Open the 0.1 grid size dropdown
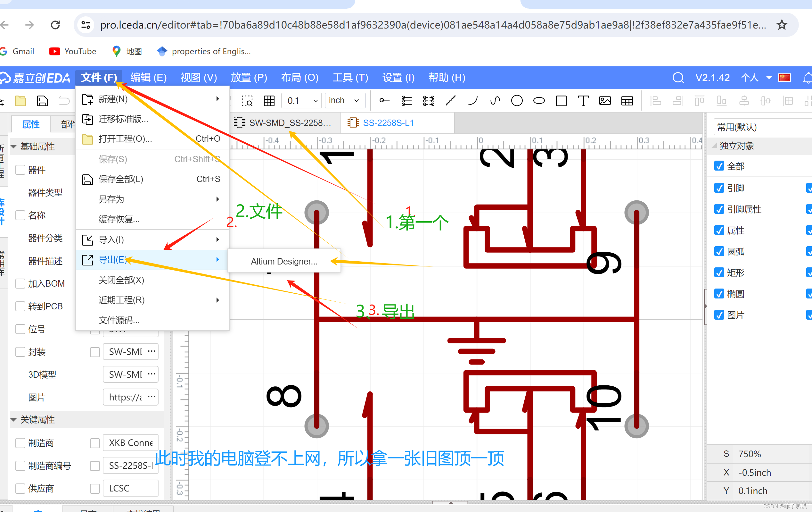The height and width of the screenshot is (512, 812). [301, 101]
